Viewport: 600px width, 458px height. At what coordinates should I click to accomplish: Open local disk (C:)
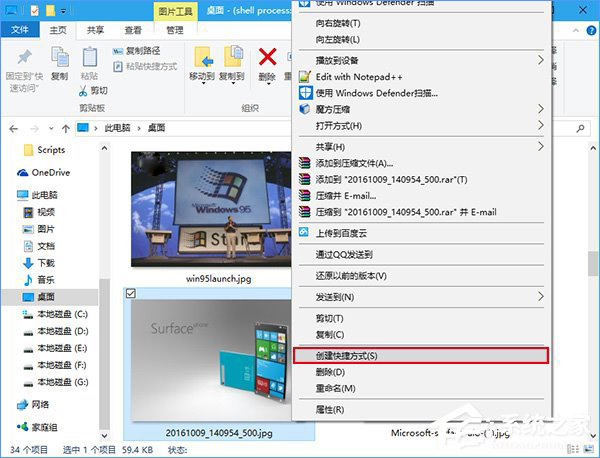coord(55,314)
